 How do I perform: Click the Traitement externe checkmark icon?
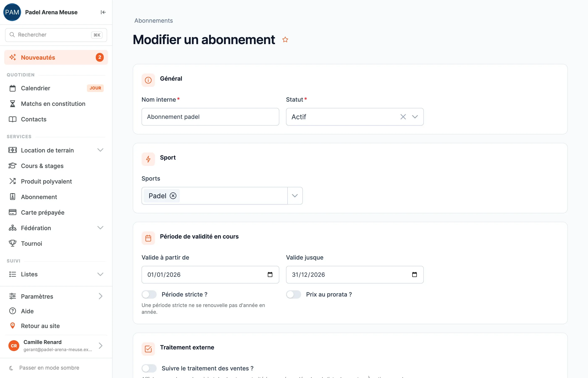pos(148,349)
